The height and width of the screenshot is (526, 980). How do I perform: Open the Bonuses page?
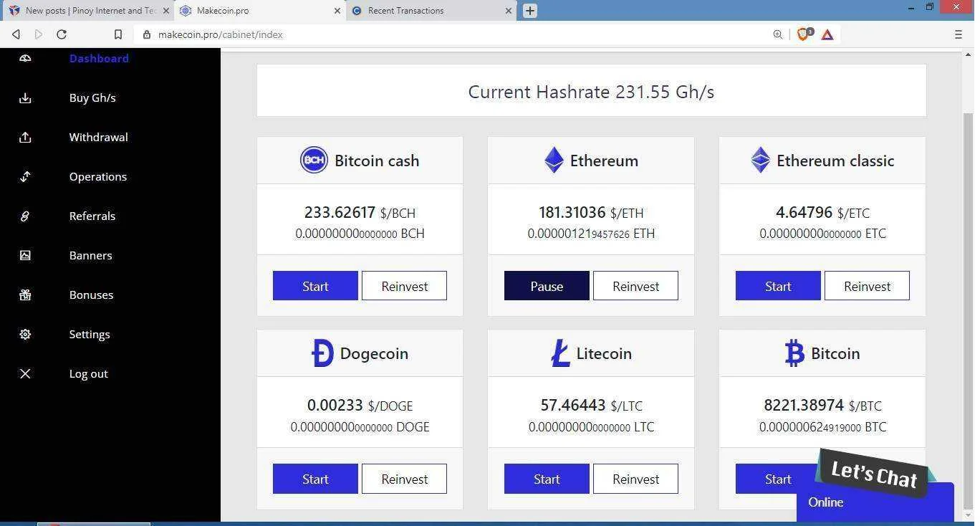click(x=91, y=295)
